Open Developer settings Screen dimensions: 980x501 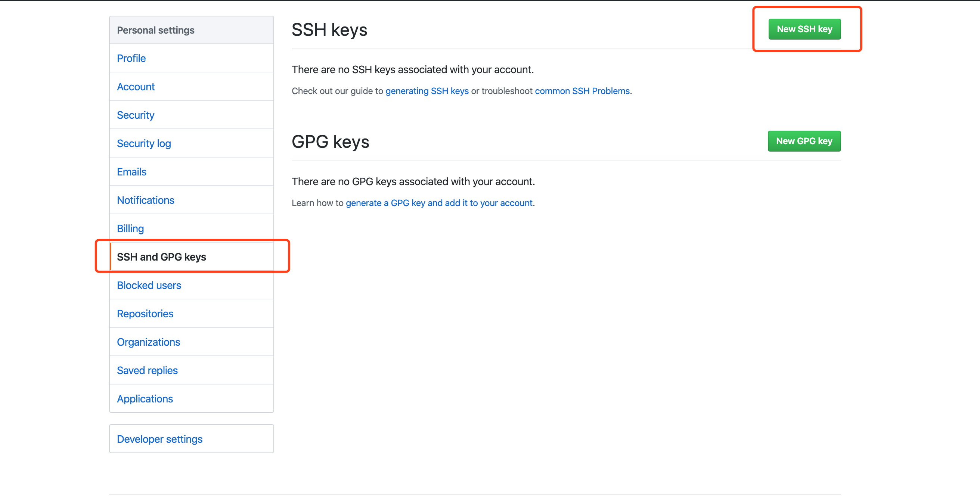coord(159,439)
